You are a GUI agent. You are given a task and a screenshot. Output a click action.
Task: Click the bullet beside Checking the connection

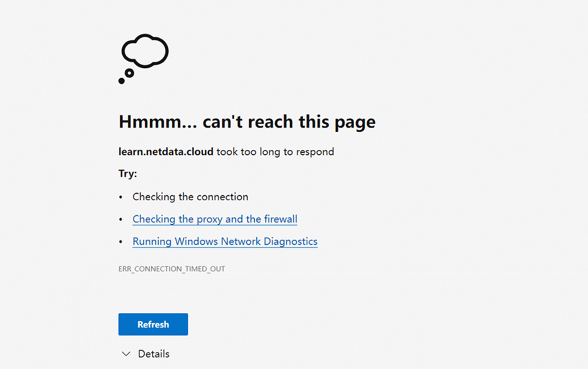coord(121,197)
